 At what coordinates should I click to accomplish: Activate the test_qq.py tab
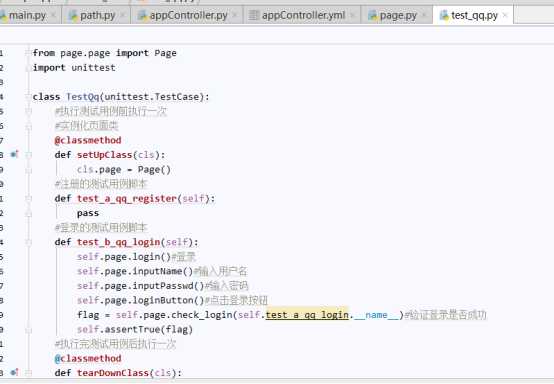474,15
